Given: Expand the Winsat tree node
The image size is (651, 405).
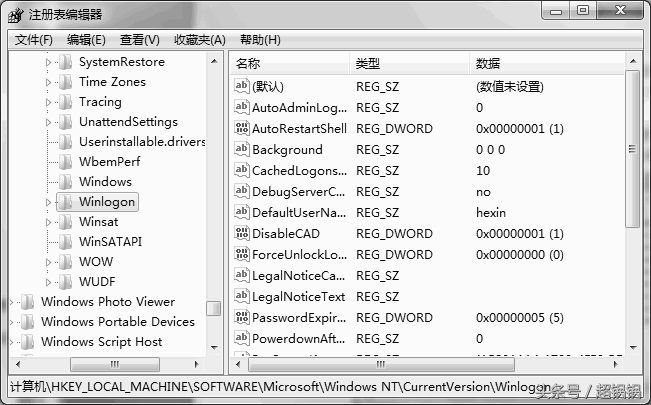Looking at the screenshot, I should pos(48,222).
